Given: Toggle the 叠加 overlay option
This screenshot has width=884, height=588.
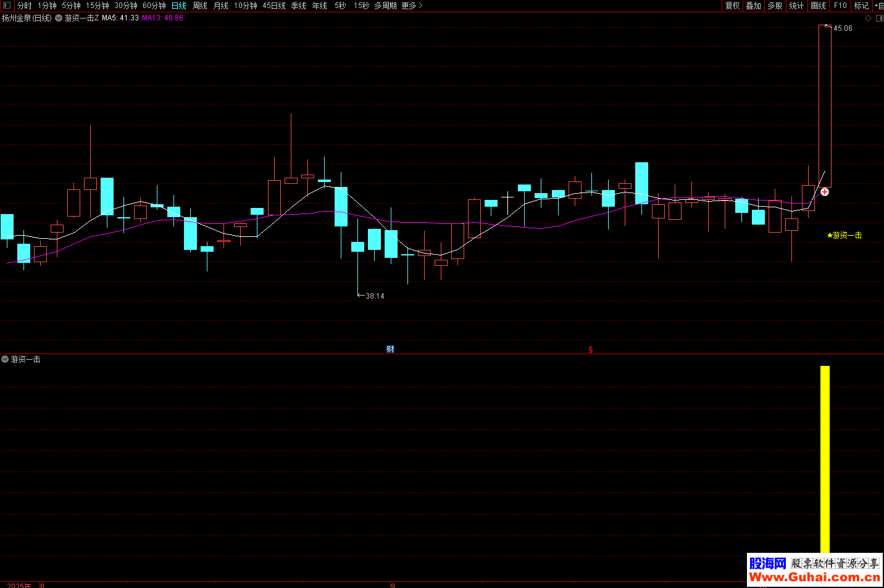Looking at the screenshot, I should 753,6.
